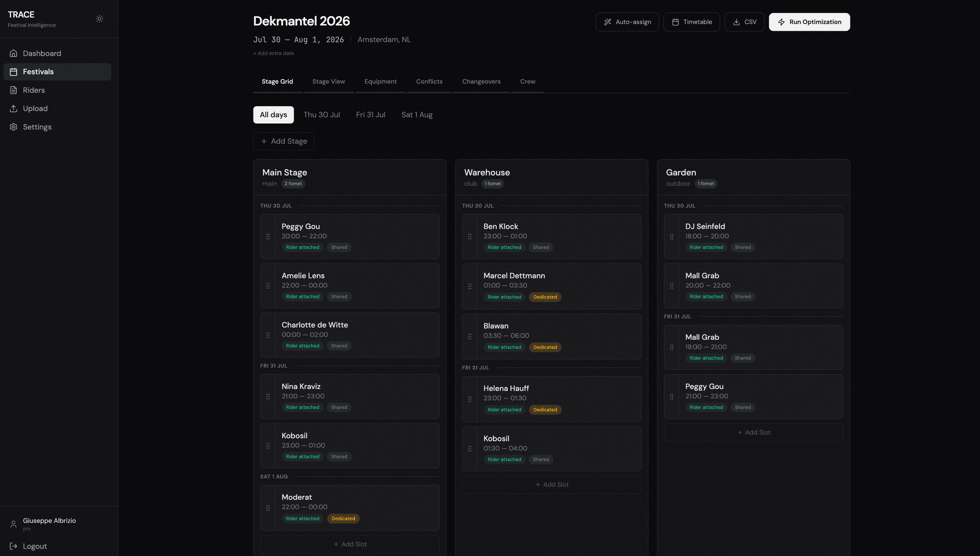Open Riders via its document icon
This screenshot has width=980, height=556.
click(x=13, y=90)
